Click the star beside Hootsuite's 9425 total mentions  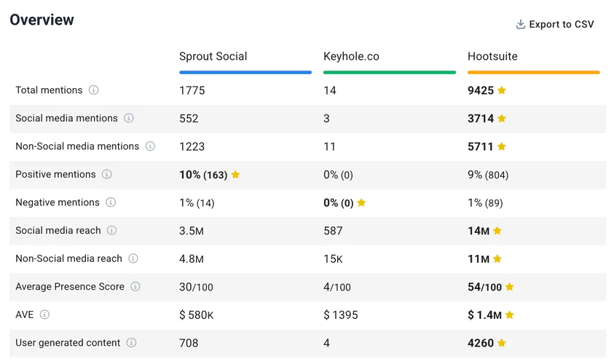[x=502, y=90]
